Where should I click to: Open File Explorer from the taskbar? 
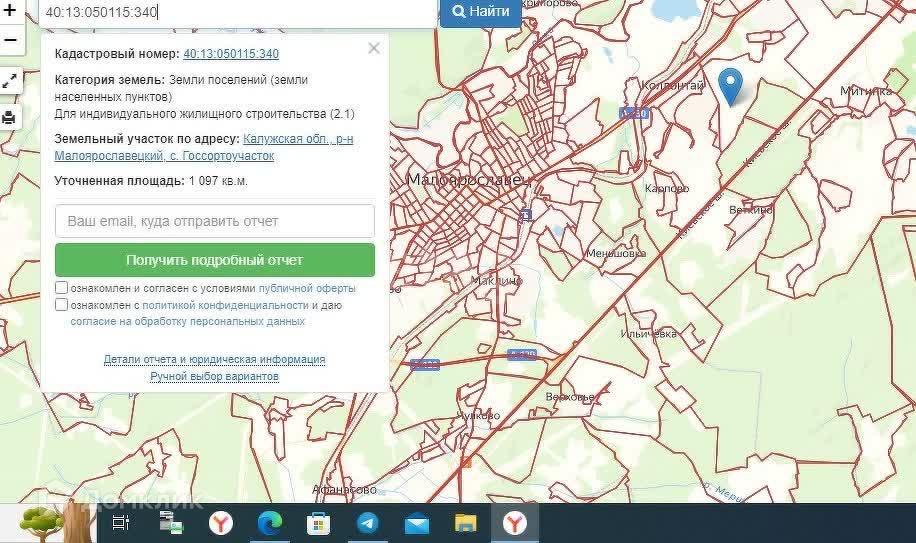[x=465, y=523]
